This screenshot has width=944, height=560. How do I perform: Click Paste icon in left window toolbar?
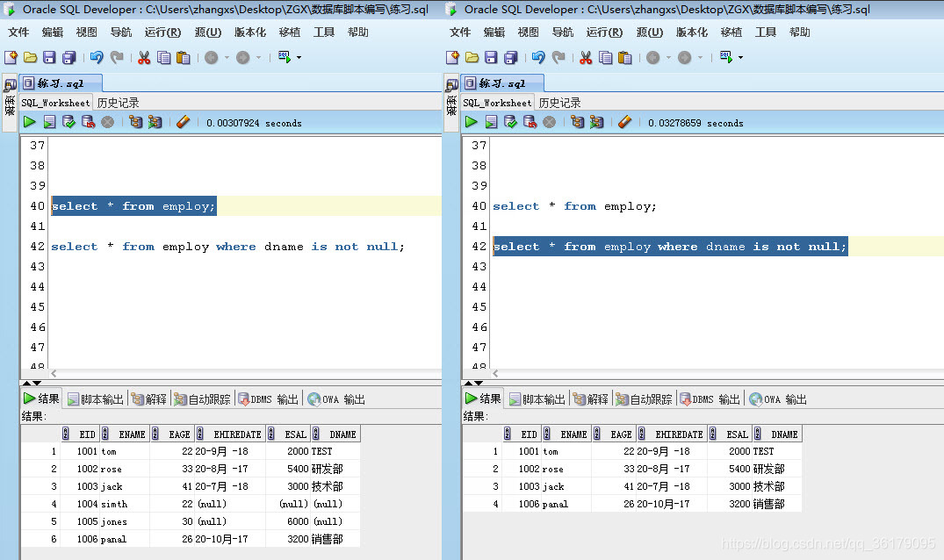point(183,57)
